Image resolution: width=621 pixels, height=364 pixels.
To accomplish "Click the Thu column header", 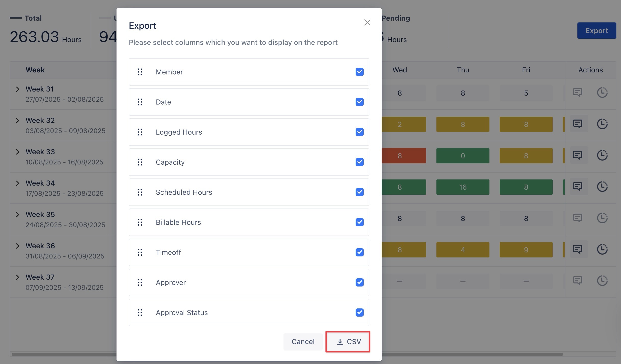I will [463, 70].
